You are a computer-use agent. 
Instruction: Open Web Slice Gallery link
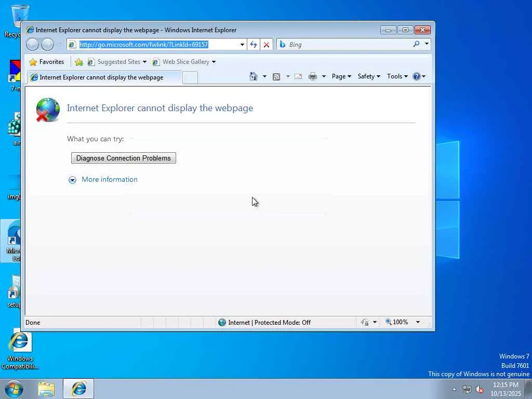click(184, 62)
